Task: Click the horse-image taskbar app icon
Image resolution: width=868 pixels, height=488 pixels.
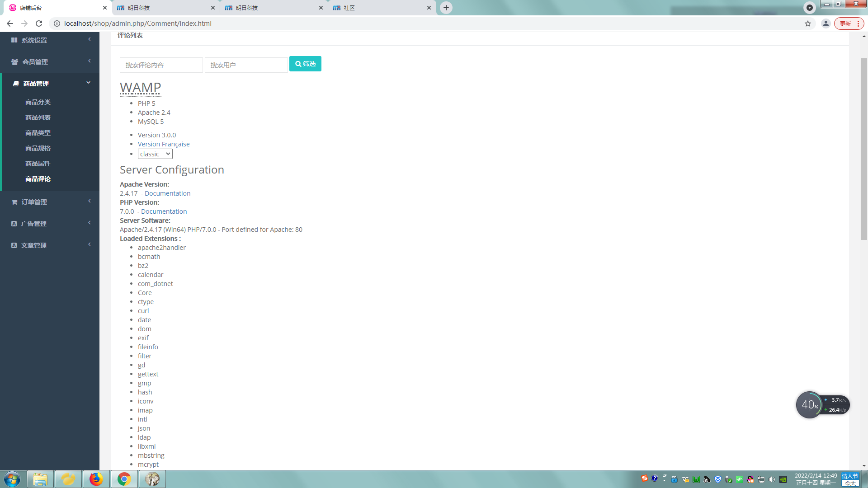Action: 152,479
